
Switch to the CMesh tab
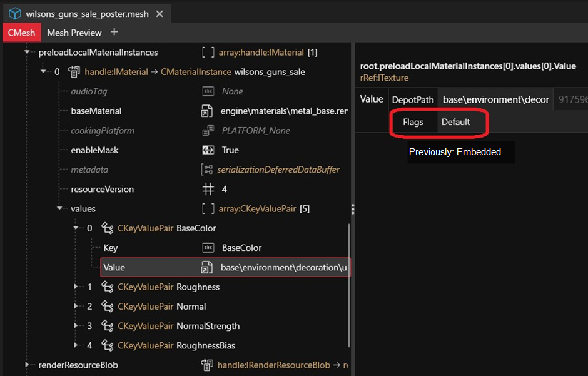21,33
